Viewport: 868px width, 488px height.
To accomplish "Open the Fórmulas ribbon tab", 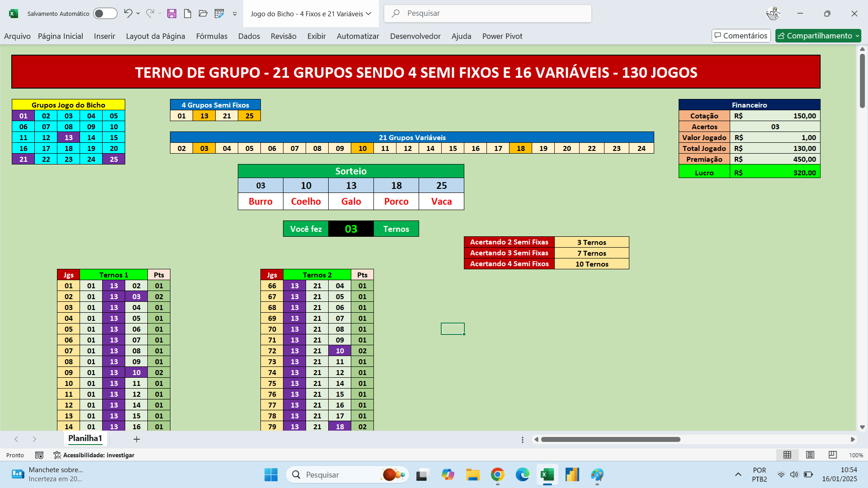I will pos(212,36).
